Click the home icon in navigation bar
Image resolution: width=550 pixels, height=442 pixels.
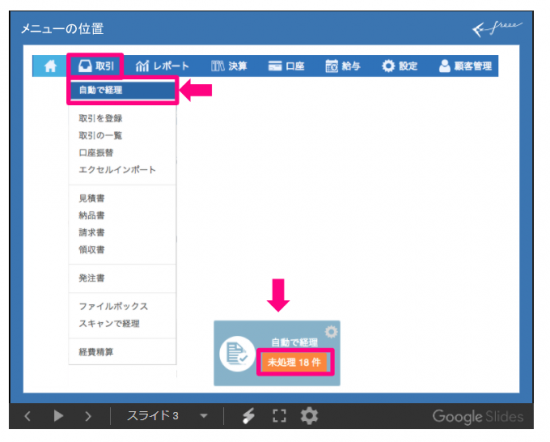click(50, 66)
